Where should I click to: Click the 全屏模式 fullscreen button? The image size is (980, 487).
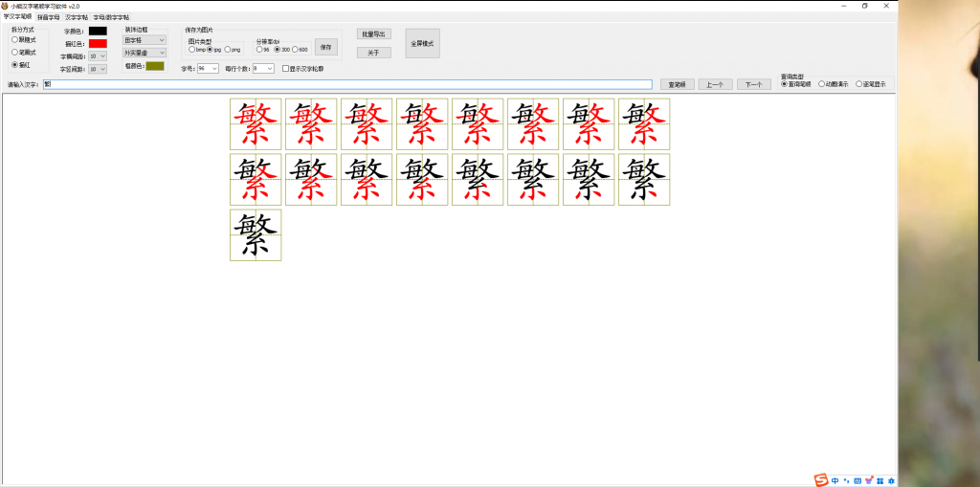422,43
